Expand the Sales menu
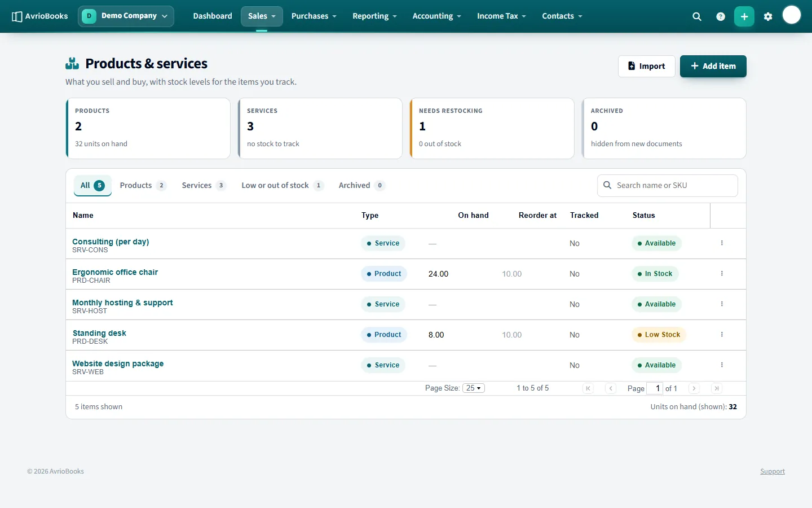Screen dimensions: 812x508 [x=262, y=16]
